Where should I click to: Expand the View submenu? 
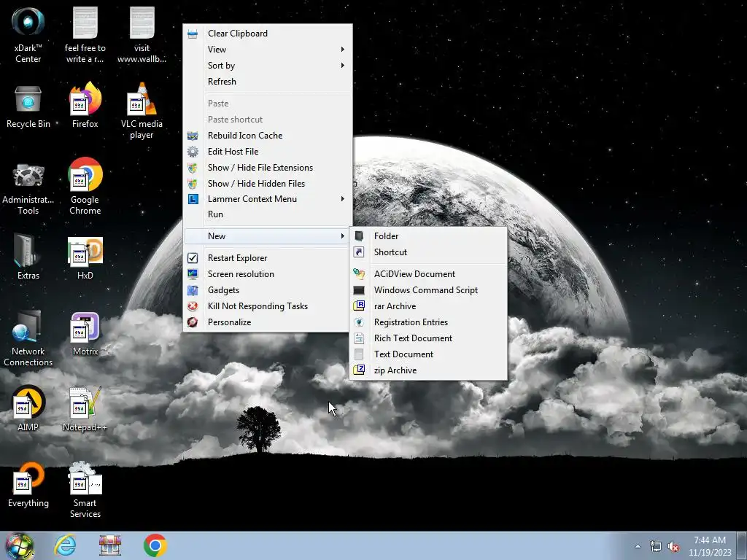tap(267, 50)
